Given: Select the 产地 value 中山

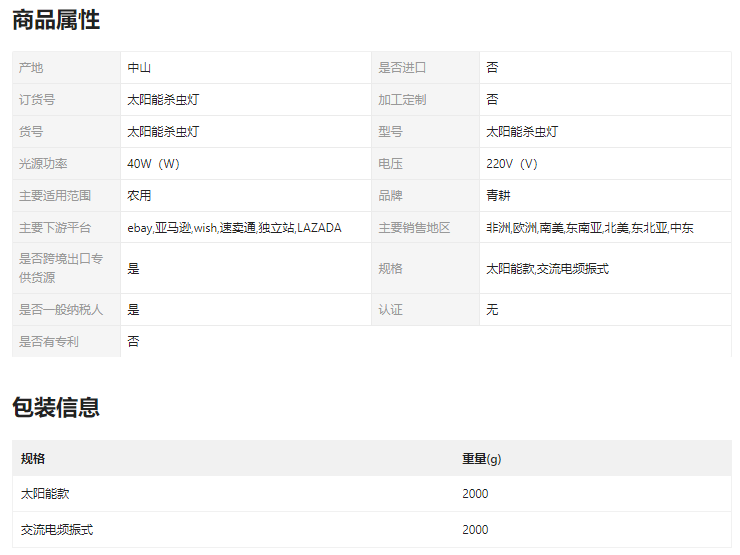Looking at the screenshot, I should (139, 68).
